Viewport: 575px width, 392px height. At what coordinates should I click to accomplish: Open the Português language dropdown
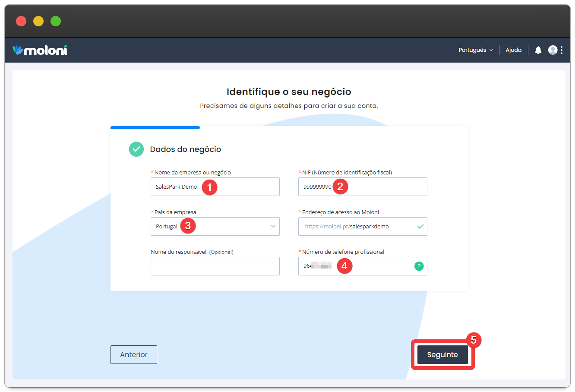click(475, 50)
